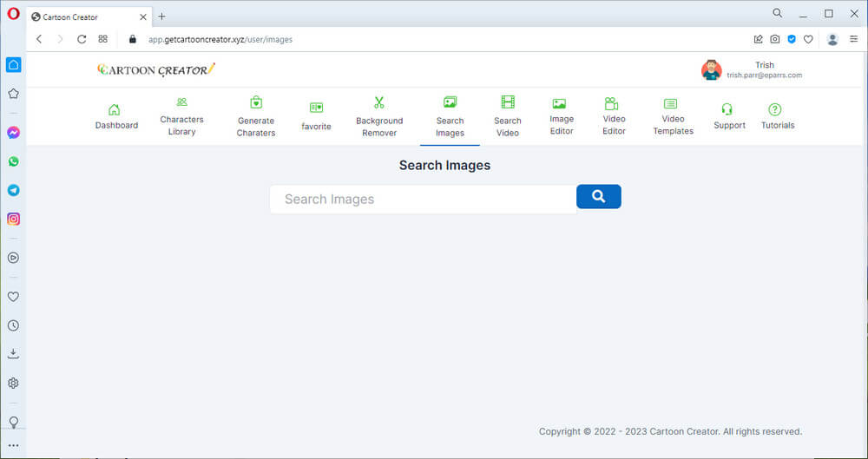Launch the Video Editor
Screen dimensions: 868x459
614,116
